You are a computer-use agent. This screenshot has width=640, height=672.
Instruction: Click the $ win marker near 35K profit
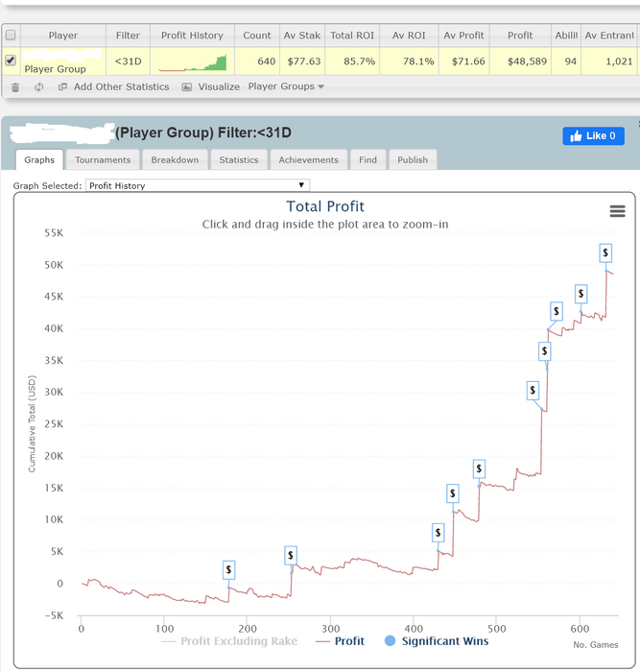544,351
